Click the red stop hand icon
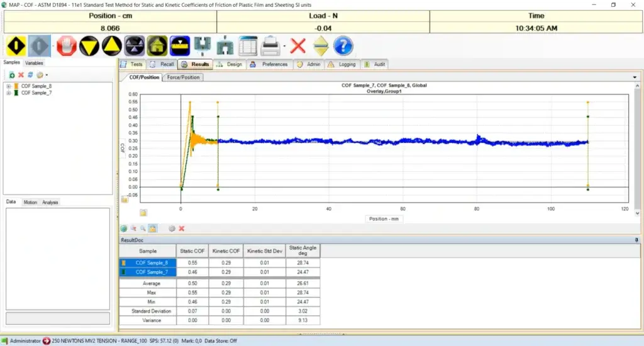644x346 pixels. pos(67,46)
